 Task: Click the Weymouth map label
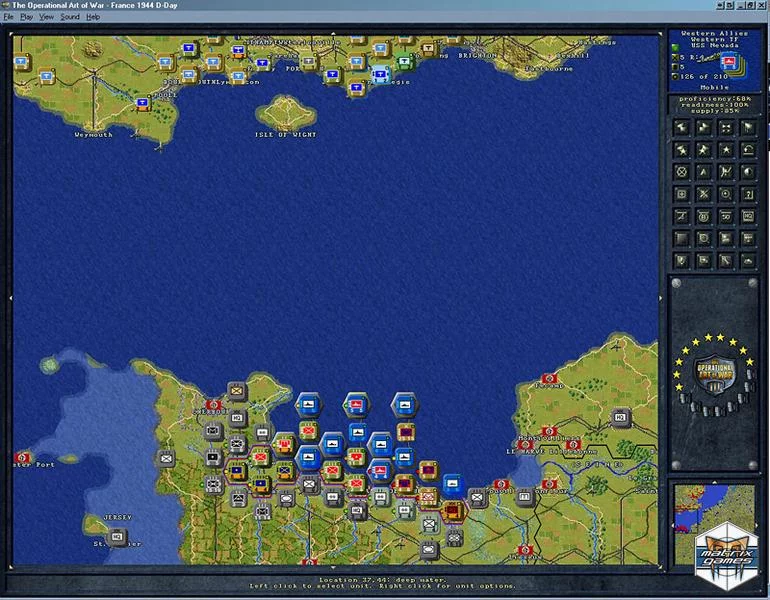tap(93, 135)
